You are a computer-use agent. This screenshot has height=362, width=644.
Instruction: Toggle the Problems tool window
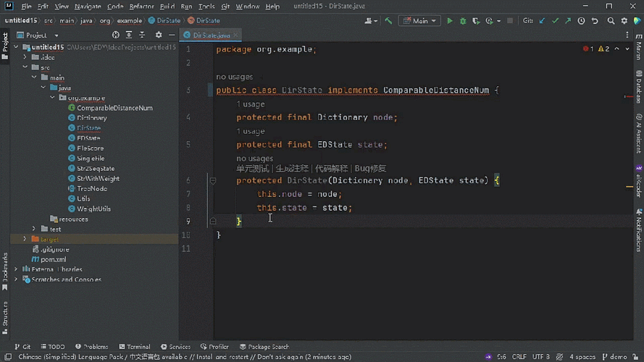(x=91, y=347)
